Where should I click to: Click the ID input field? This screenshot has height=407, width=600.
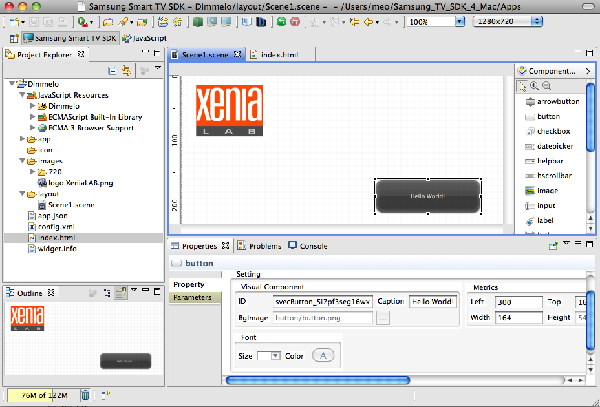[x=323, y=302]
